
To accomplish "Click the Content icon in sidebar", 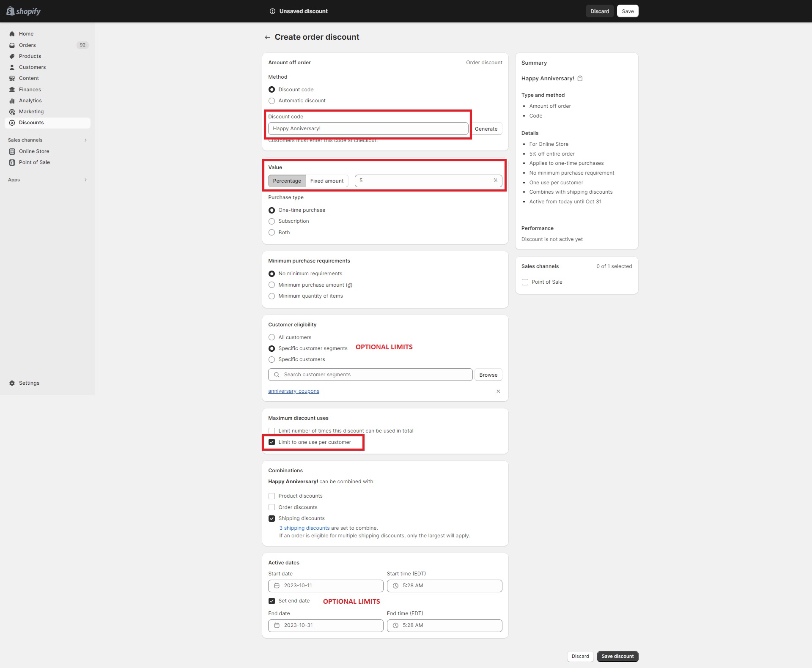I will tap(12, 78).
